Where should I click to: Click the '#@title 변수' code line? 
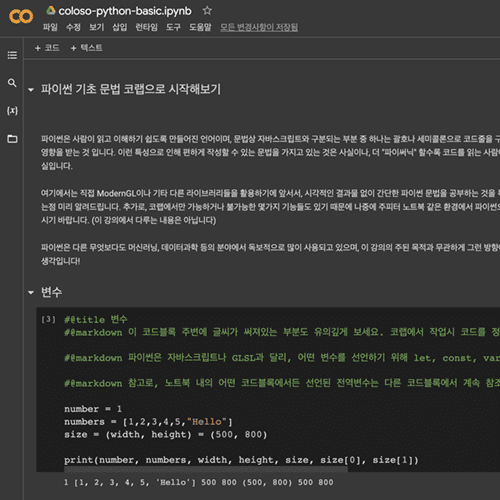click(96, 319)
